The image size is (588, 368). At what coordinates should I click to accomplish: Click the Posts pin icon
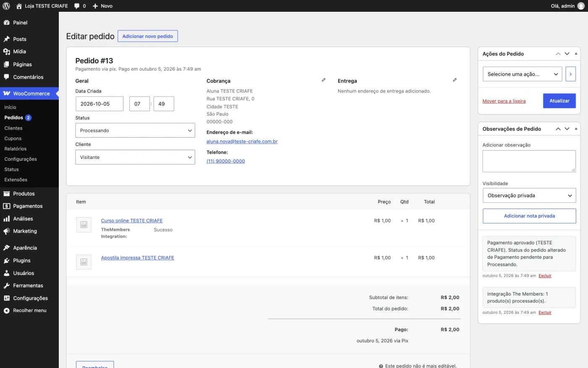[x=7, y=39]
